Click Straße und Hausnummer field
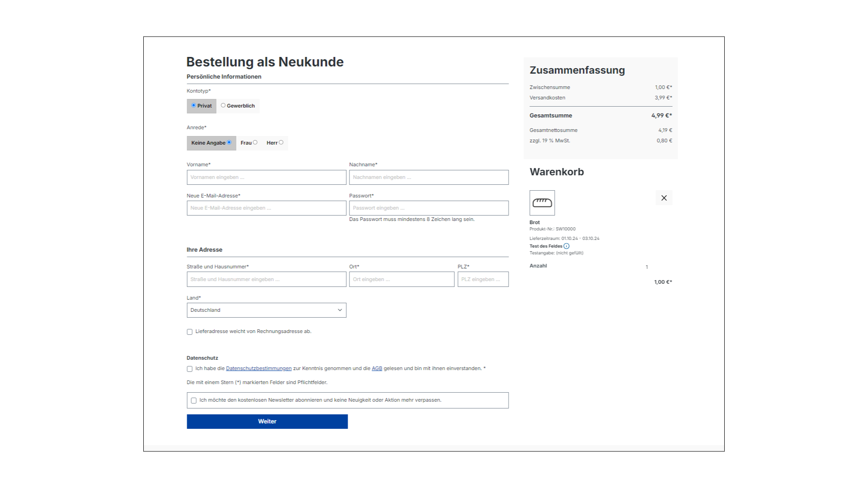The image size is (868, 488). (266, 279)
